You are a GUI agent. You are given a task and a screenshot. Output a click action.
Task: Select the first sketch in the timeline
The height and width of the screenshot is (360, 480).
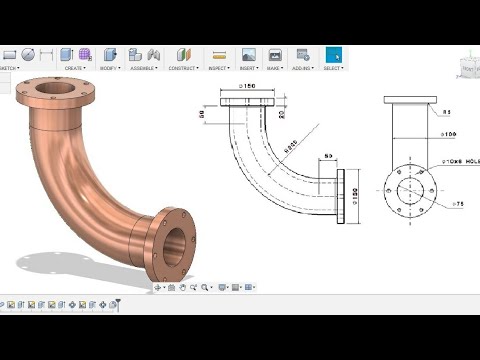point(11,304)
